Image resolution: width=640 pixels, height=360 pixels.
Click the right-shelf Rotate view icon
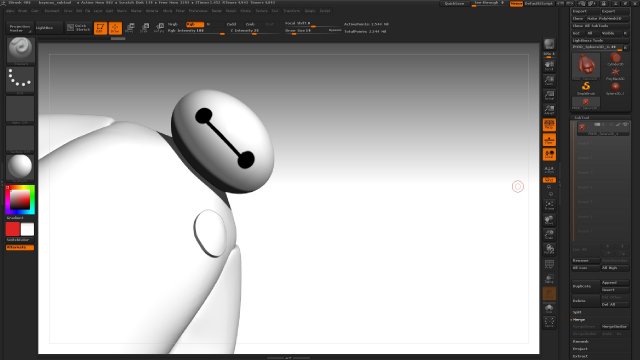pyautogui.click(x=549, y=249)
